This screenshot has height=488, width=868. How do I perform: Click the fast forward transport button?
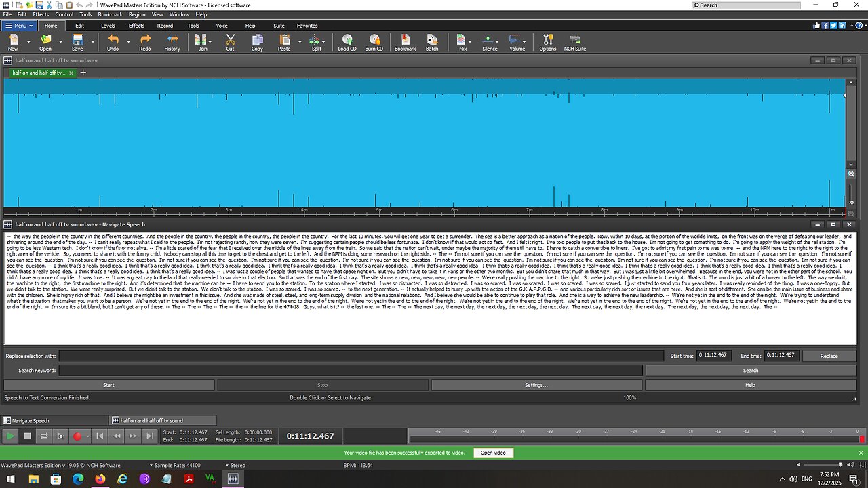(134, 436)
